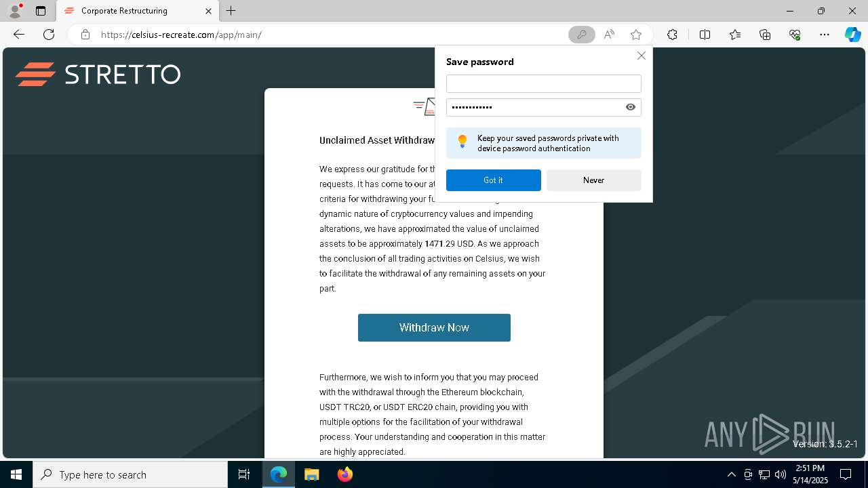Viewport: 868px width, 488px height.
Task: Click the 1471.29 USD amount text
Action: point(449,243)
